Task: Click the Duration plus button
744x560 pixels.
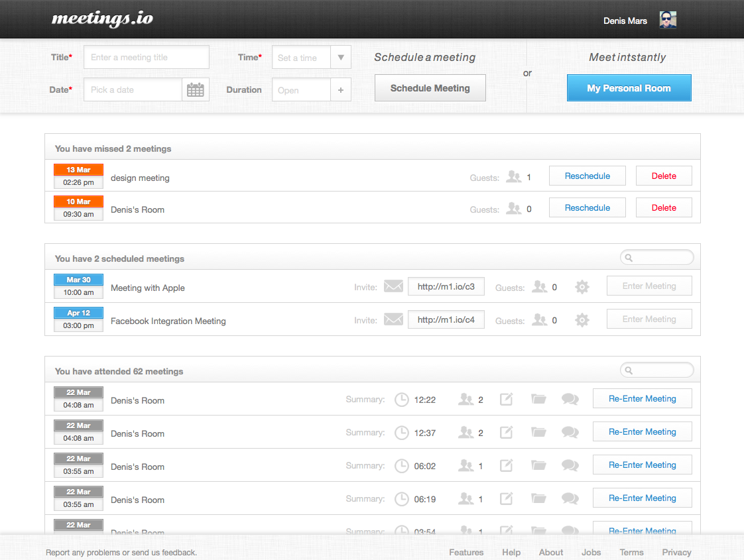Action: 340,90
